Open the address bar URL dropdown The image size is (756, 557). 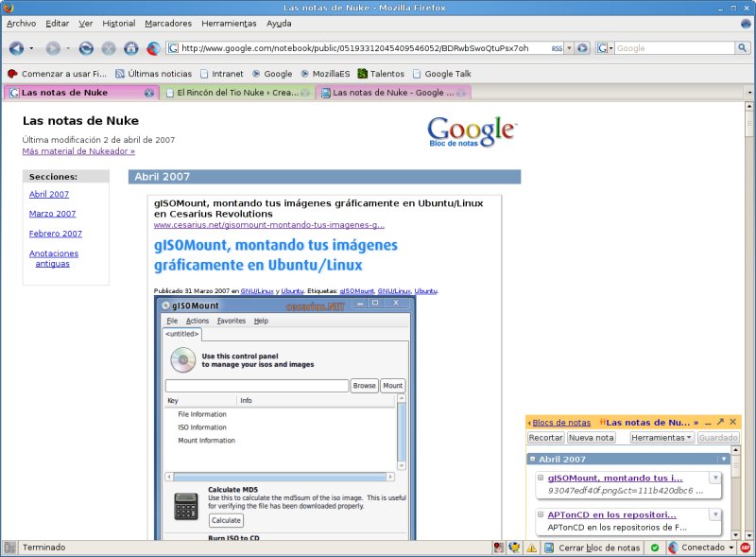(570, 48)
